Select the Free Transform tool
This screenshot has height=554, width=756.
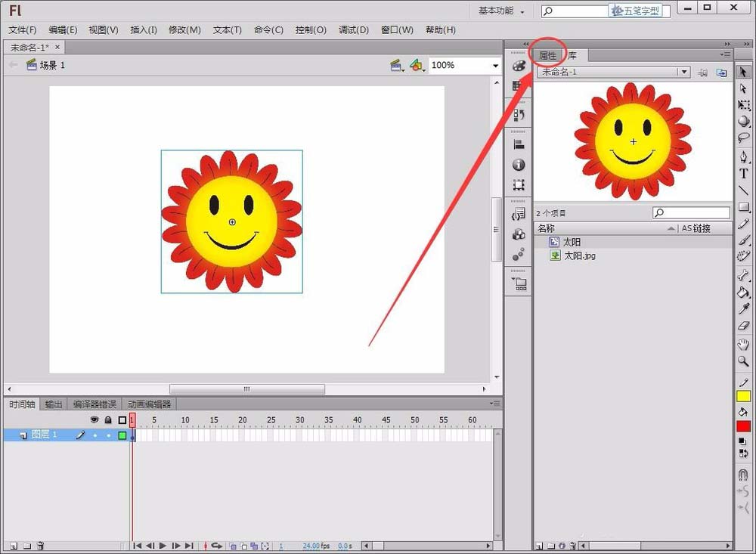(x=743, y=104)
